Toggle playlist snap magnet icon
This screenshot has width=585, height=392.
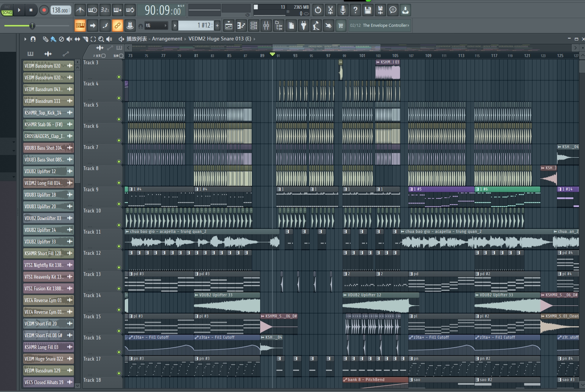33,39
